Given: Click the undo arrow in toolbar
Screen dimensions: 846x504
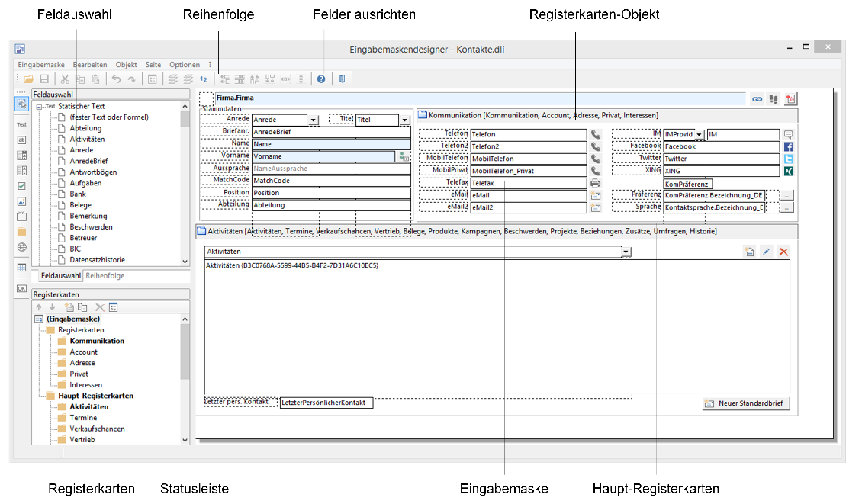Looking at the screenshot, I should pyautogui.click(x=116, y=79).
